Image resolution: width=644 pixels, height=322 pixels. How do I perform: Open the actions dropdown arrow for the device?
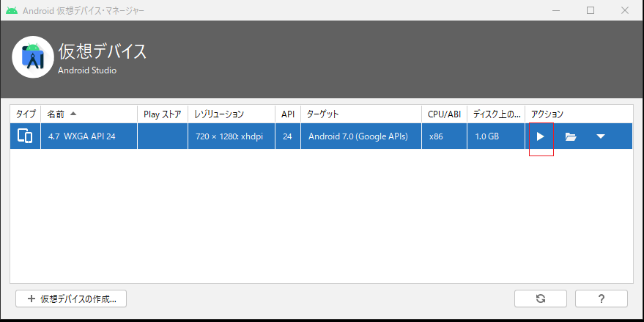click(601, 136)
